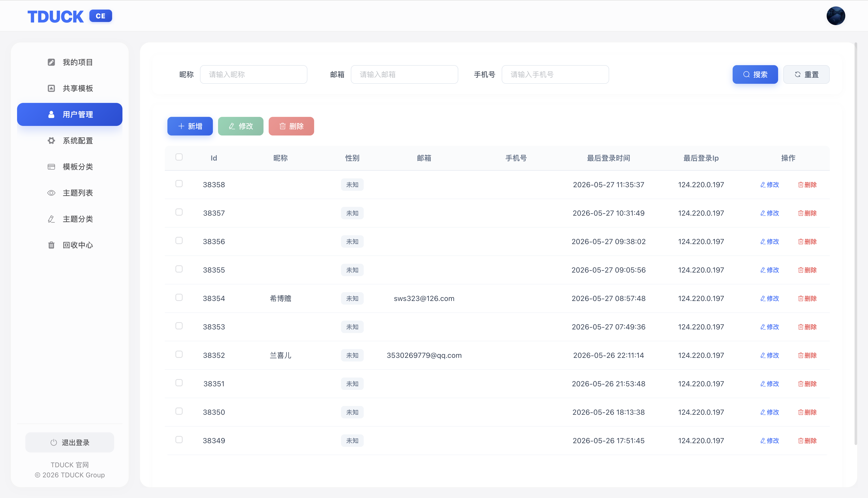This screenshot has height=498, width=868.
Task: Click email sws323@126.com
Action: [424, 298]
